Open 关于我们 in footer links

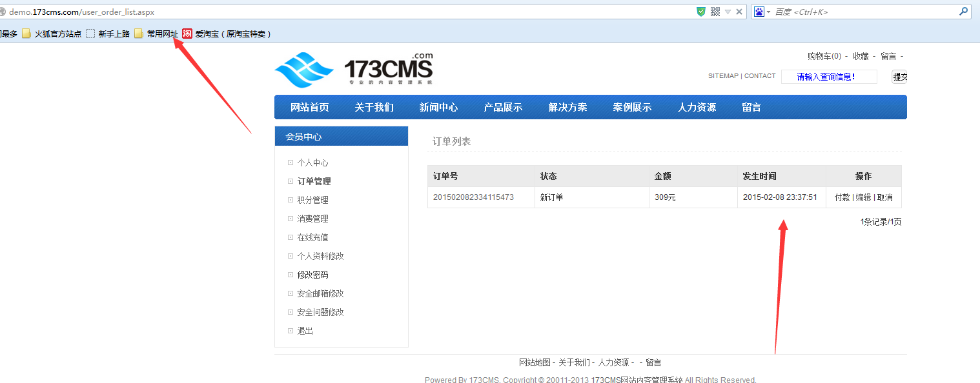(x=574, y=362)
